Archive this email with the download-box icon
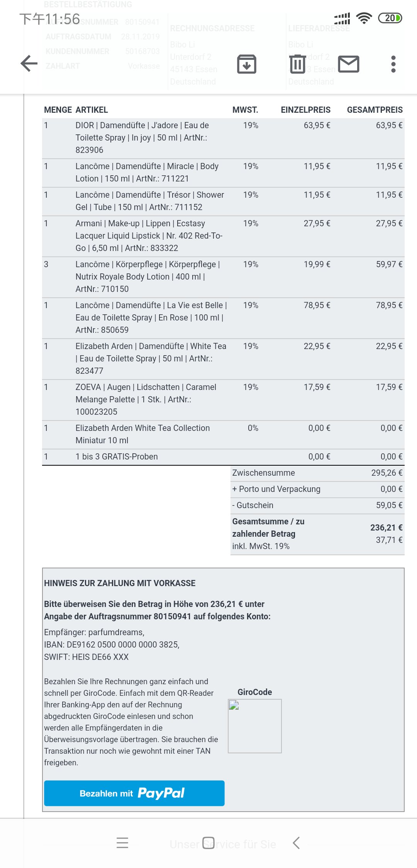 [x=247, y=64]
